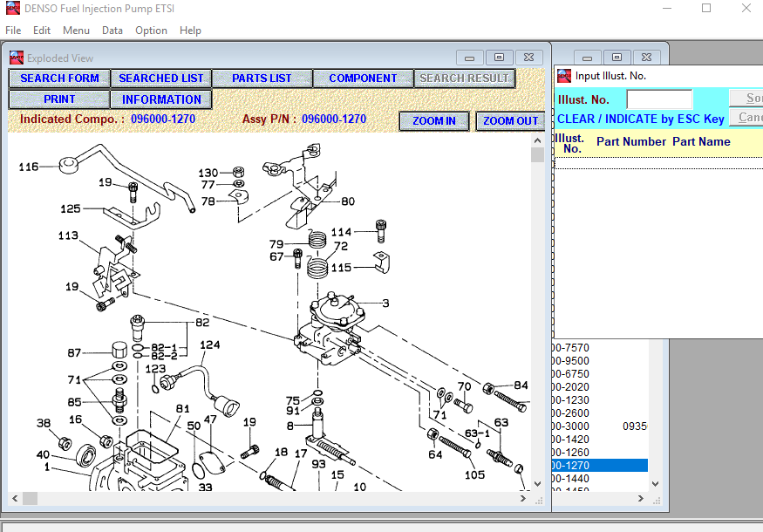763x532 pixels.
Task: Click the Exploded View horizontal scroll right arrow
Action: (x=523, y=498)
